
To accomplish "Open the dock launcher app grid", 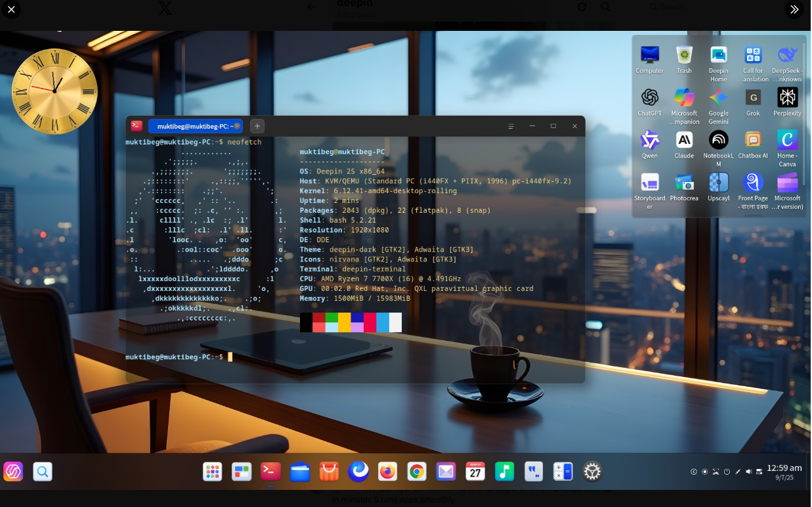I will [x=212, y=472].
